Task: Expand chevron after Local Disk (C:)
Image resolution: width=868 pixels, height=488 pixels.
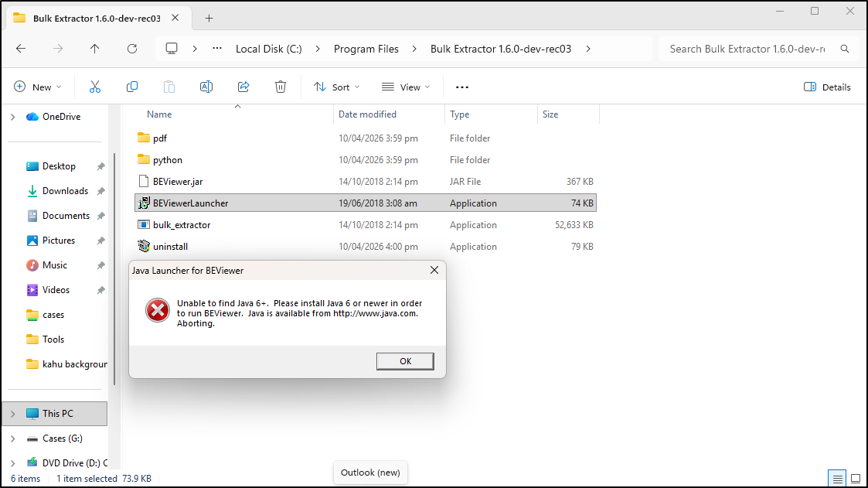Action: tap(318, 49)
